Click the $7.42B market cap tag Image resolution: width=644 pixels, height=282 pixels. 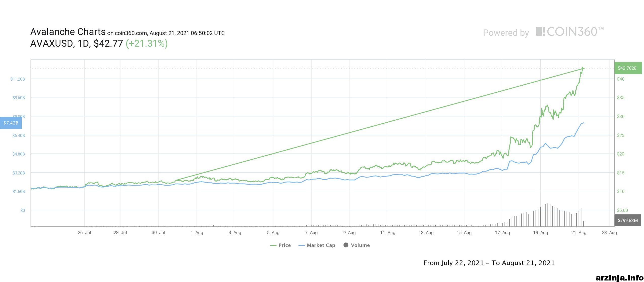point(11,123)
